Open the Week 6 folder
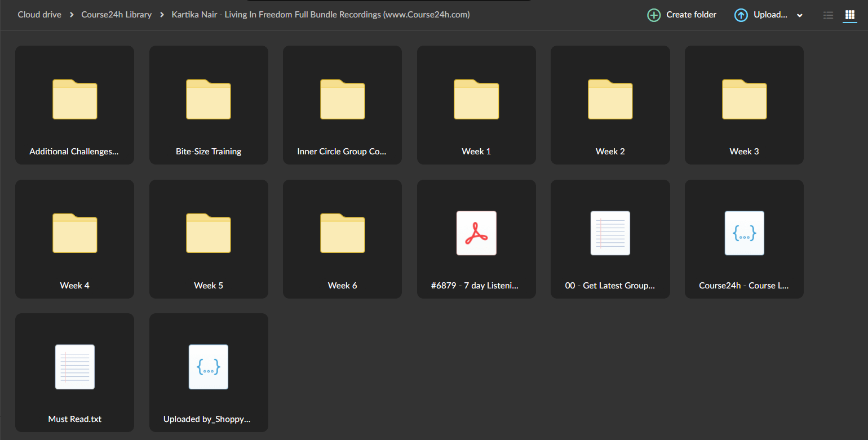The width and height of the screenshot is (868, 440). [x=342, y=239]
